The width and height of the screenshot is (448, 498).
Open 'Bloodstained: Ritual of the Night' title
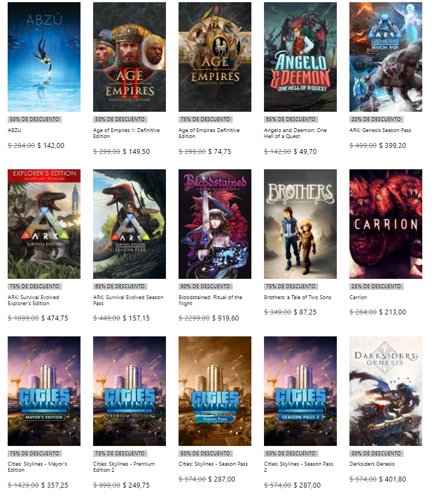(x=210, y=300)
